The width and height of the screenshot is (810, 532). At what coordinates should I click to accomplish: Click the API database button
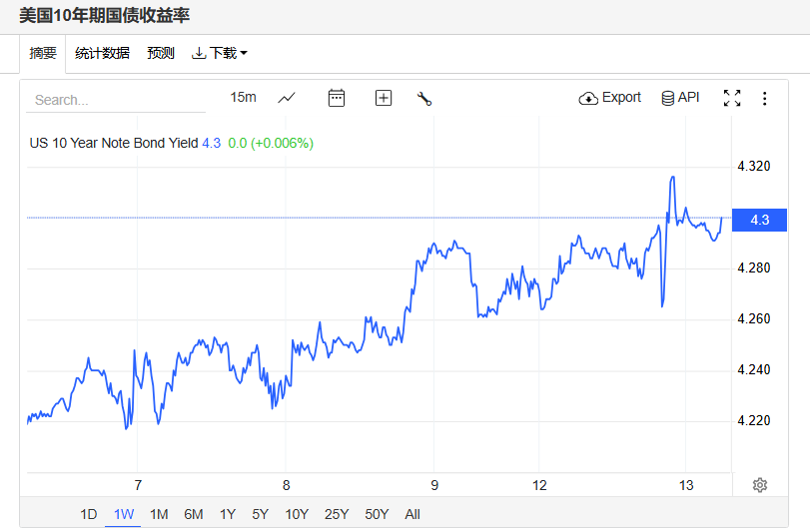click(680, 98)
